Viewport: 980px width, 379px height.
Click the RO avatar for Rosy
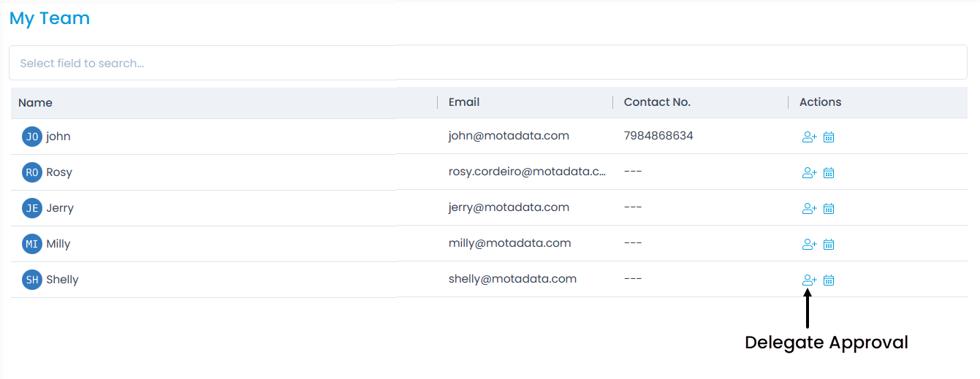point(32,172)
